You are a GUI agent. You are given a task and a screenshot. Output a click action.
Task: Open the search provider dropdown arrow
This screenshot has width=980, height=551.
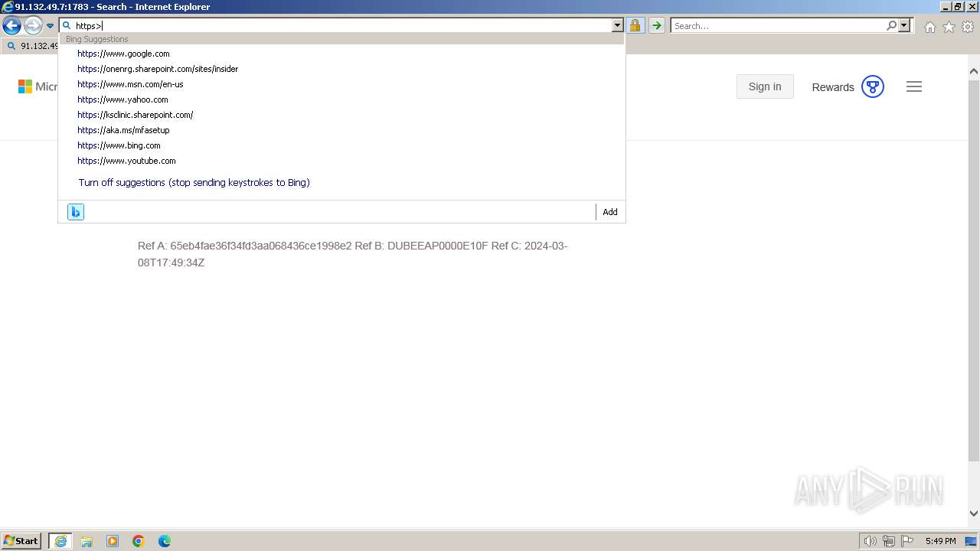pos(904,25)
